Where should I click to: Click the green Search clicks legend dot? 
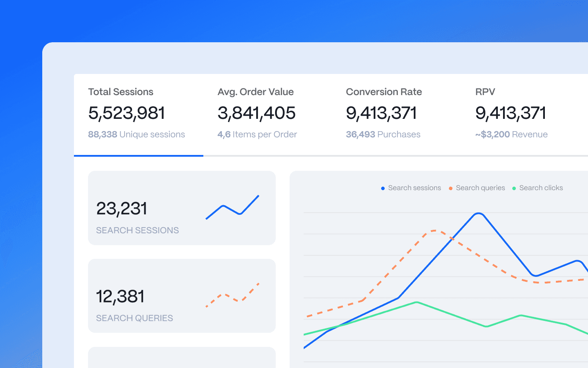(514, 188)
